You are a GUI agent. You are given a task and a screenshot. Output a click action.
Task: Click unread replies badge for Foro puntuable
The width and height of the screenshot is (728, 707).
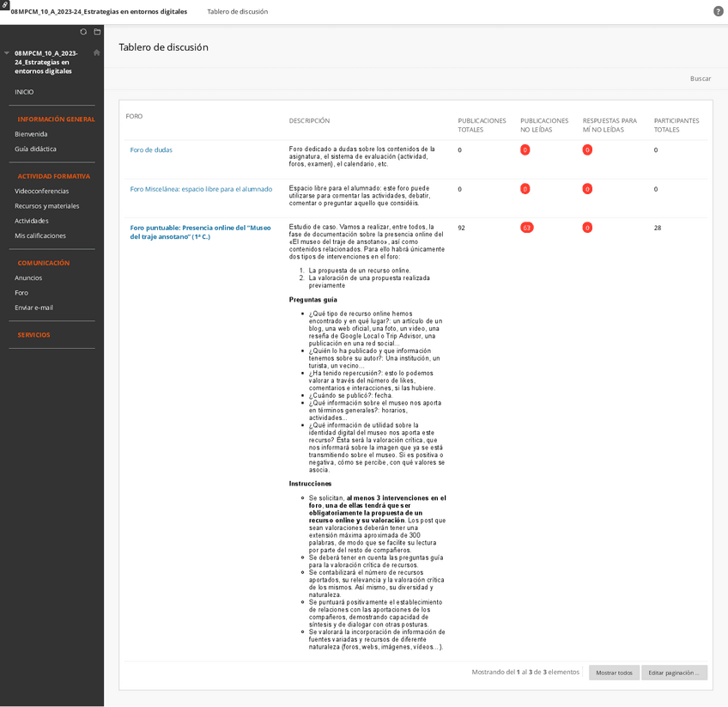[587, 229]
